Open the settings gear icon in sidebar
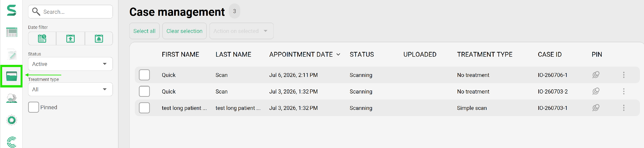This screenshot has height=148, width=644. pos(12,120)
